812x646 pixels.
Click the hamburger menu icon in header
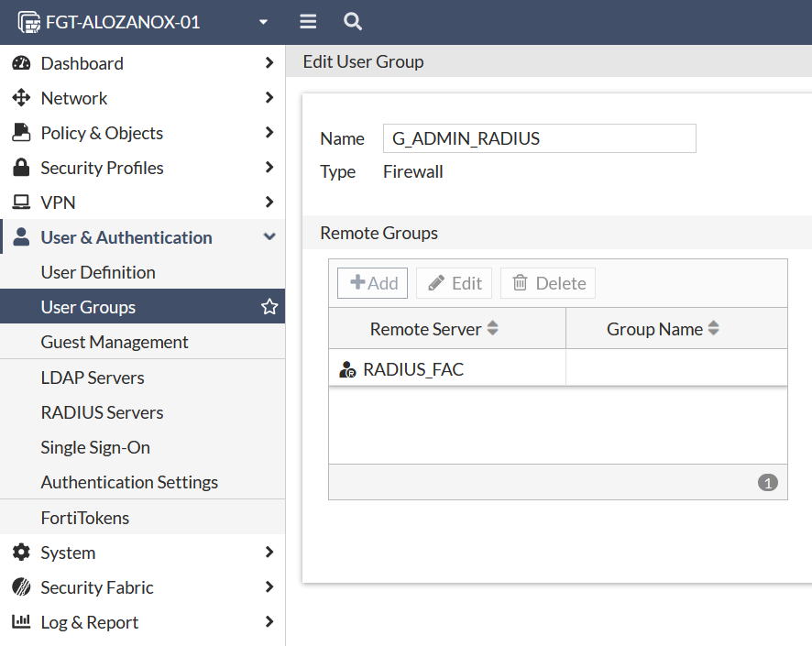[308, 22]
